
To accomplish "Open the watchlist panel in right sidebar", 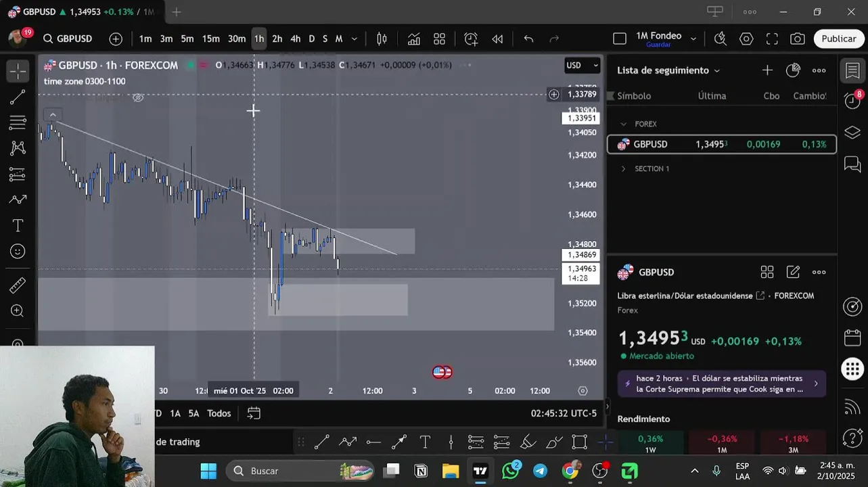I will 852,70.
